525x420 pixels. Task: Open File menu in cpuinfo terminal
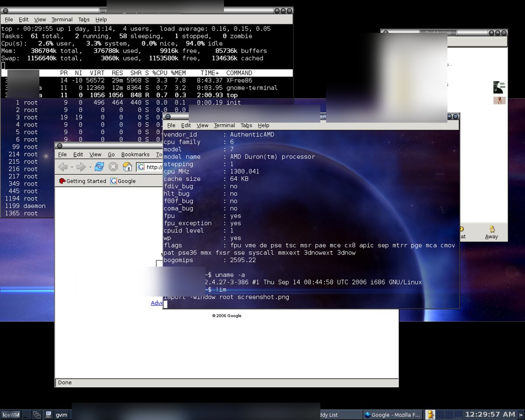(x=171, y=126)
